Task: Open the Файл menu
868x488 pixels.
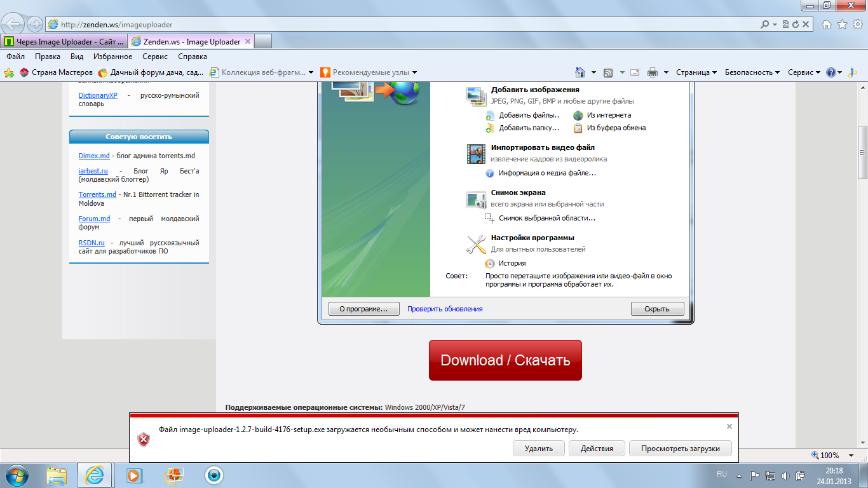Action: [x=15, y=57]
